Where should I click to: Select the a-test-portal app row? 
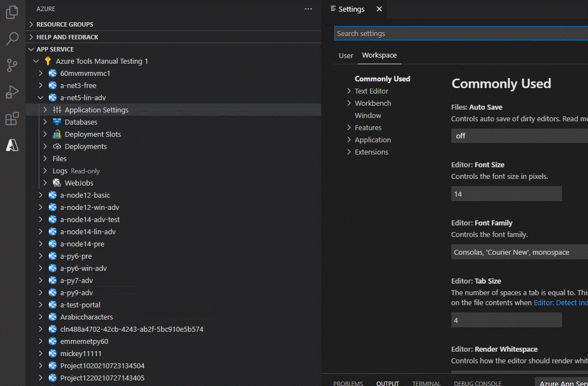[x=173, y=305]
